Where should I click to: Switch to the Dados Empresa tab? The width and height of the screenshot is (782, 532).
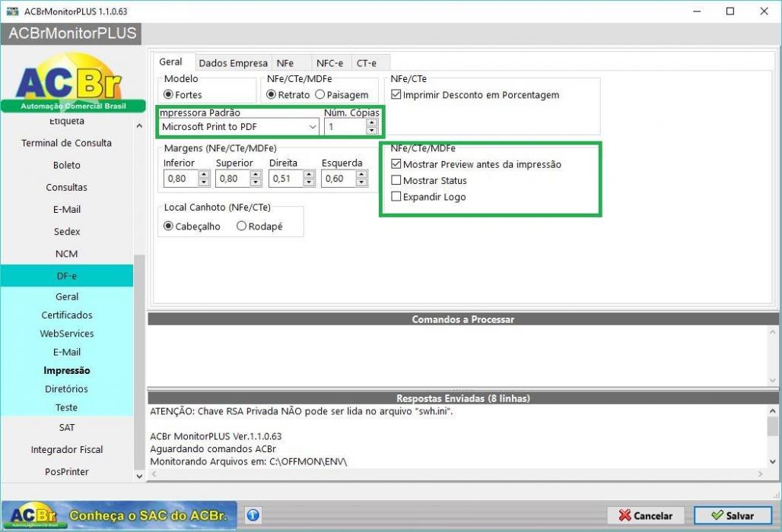(233, 63)
